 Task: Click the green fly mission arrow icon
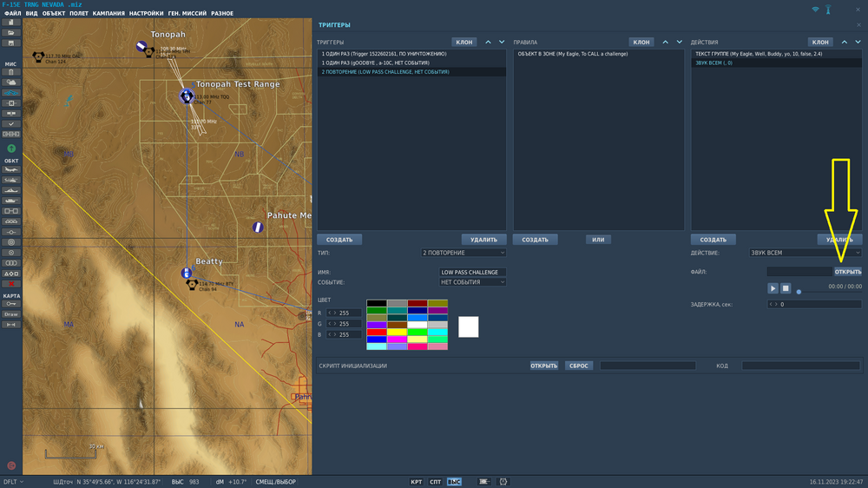click(11, 148)
